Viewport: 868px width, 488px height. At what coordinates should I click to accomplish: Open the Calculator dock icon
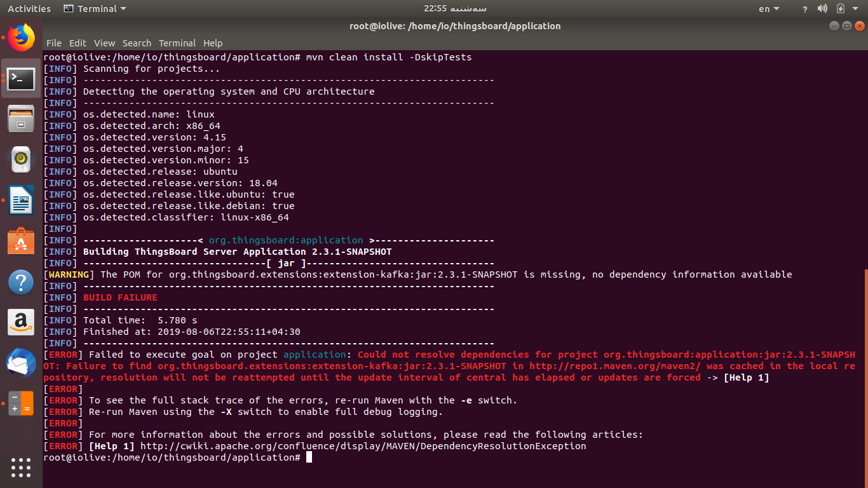[21, 403]
